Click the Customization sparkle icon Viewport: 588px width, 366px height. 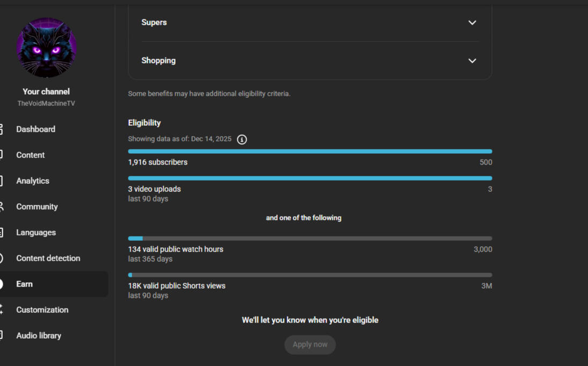[x=2, y=310]
